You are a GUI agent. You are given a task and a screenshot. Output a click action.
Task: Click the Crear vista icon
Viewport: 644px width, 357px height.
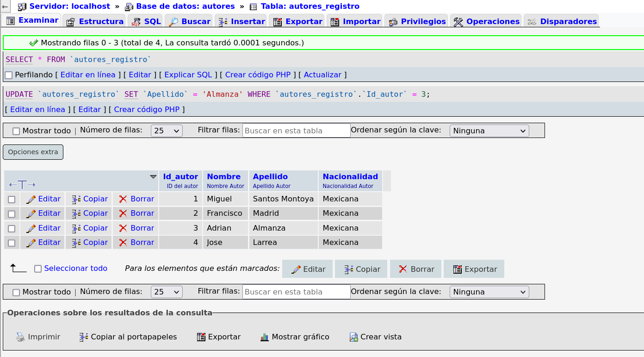[354, 337]
